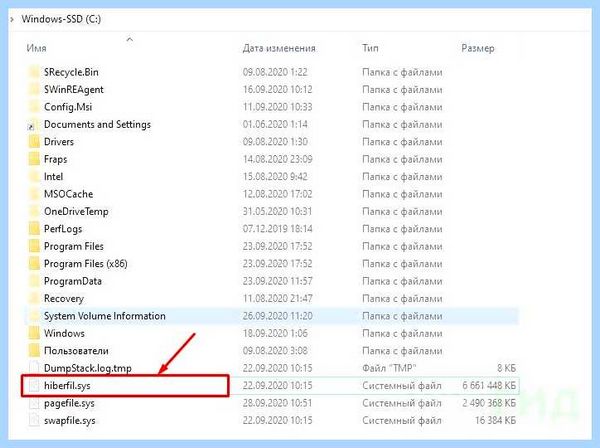Select the Intel folder name
This screenshot has height=448, width=600.
pos(54,177)
